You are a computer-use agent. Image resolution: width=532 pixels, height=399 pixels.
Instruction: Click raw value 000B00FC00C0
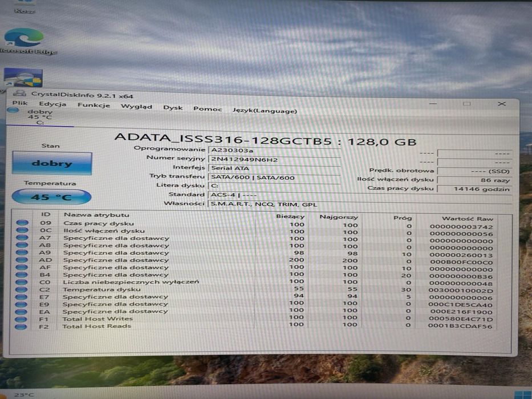[461, 262]
